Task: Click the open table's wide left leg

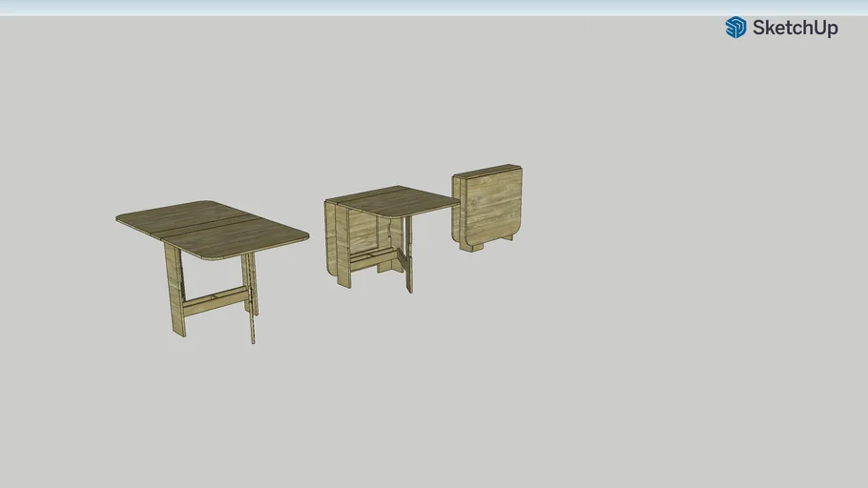Action: [x=175, y=291]
